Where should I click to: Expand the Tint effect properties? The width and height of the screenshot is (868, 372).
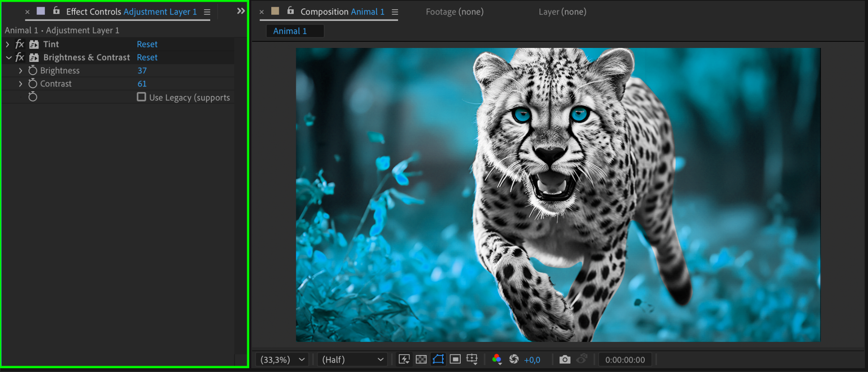[8, 44]
